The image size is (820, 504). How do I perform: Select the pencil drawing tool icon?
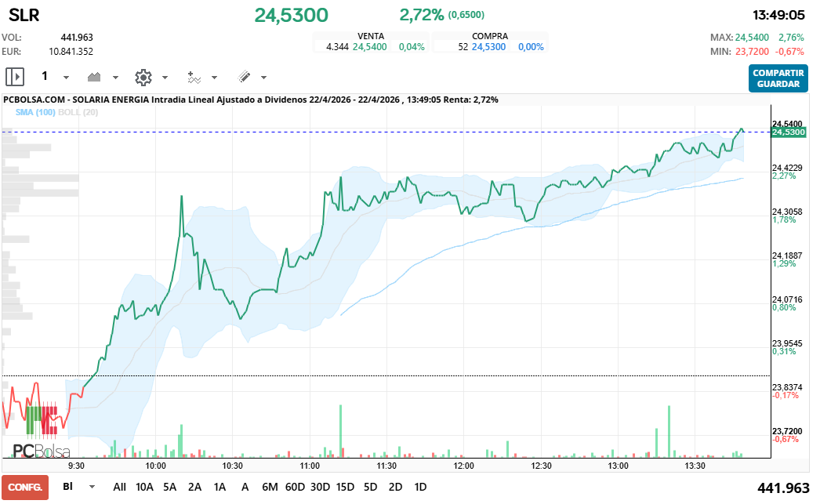[x=244, y=77]
